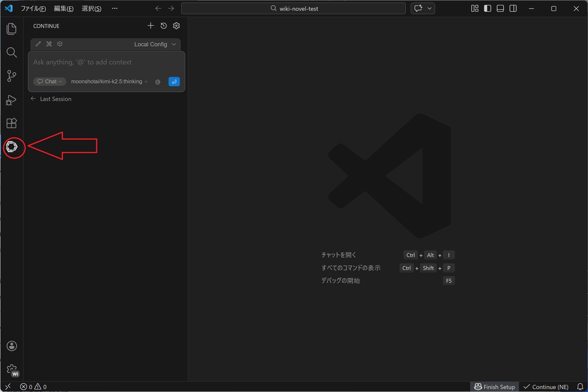Open the Source Control view

tap(12, 76)
